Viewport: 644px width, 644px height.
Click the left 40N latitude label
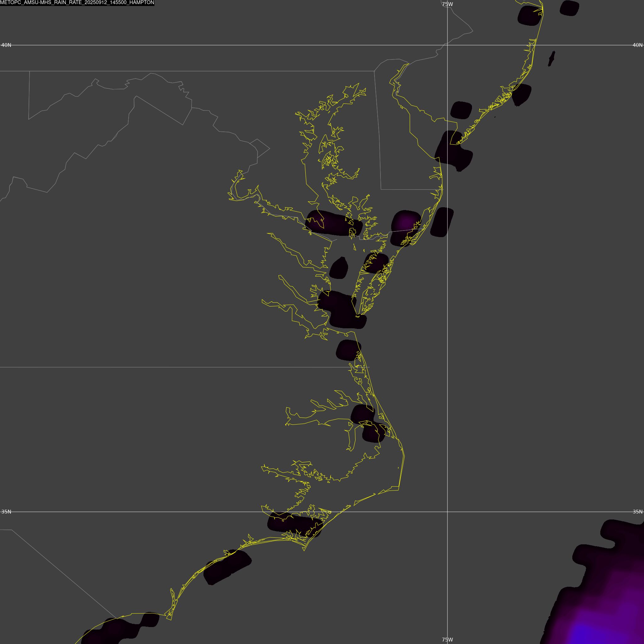(6, 45)
